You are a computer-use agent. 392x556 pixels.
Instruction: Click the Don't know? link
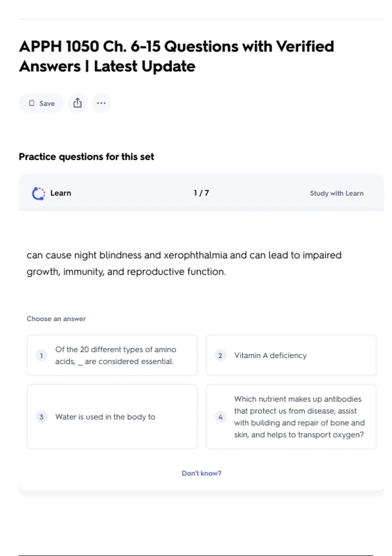click(x=201, y=473)
